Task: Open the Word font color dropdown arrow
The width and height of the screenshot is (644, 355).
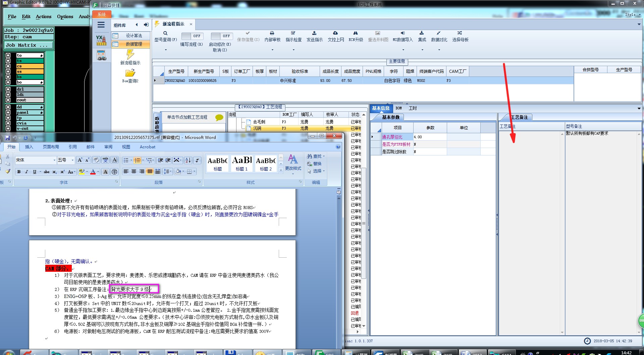Action: click(98, 172)
